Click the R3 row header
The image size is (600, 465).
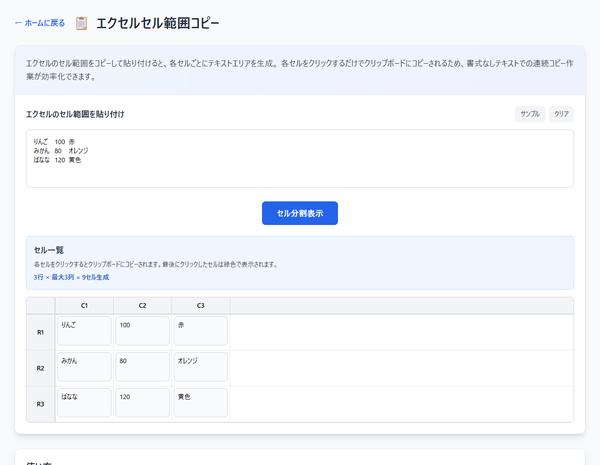40,404
